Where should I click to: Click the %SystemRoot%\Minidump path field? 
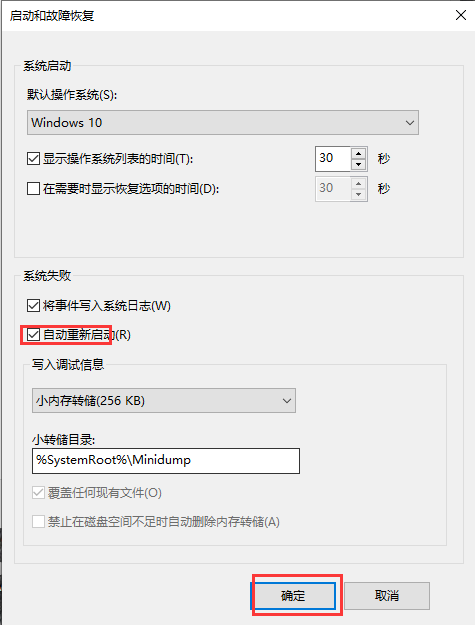click(x=166, y=461)
